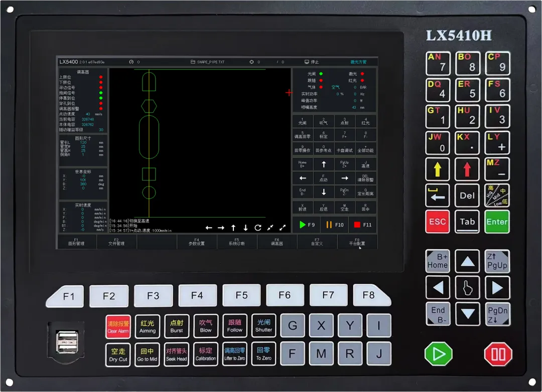Screen dimensions: 542x392
Task: Toggle the physical Follow (跟随) key
Action: point(235,326)
